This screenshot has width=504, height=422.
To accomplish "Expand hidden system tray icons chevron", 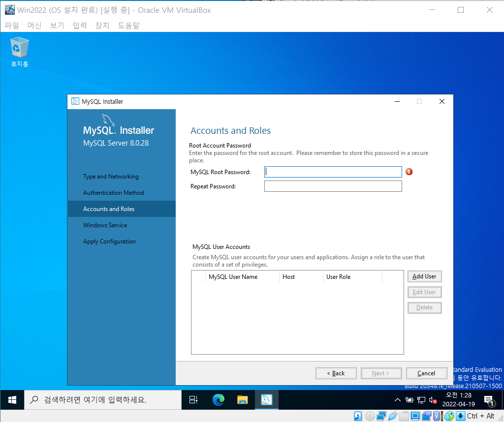I will click(398, 400).
